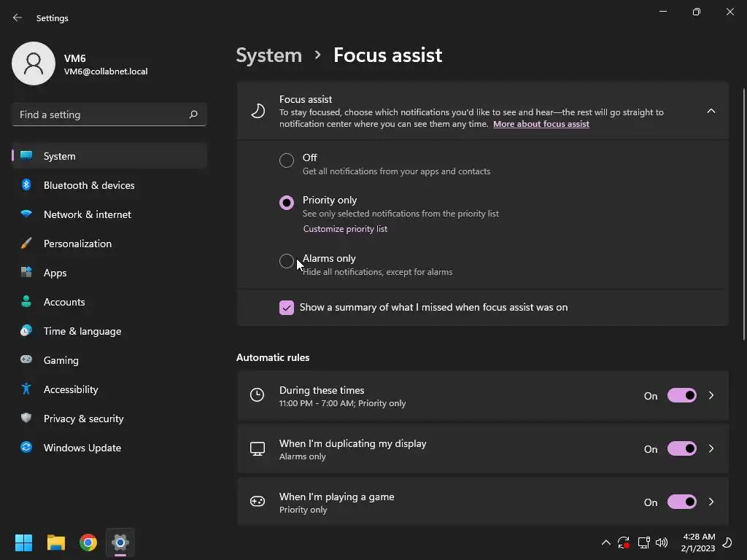Click the back arrow in Settings

pos(18,17)
